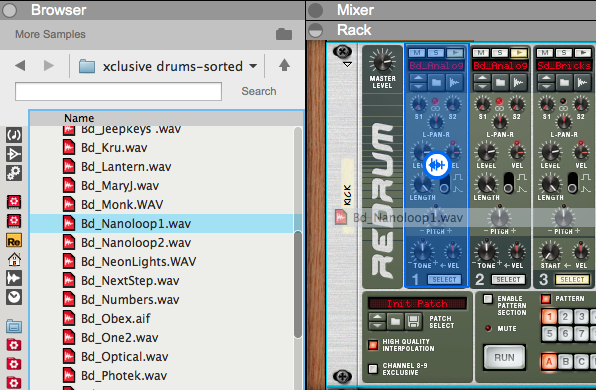Go back with the browser left arrow

(x=20, y=66)
